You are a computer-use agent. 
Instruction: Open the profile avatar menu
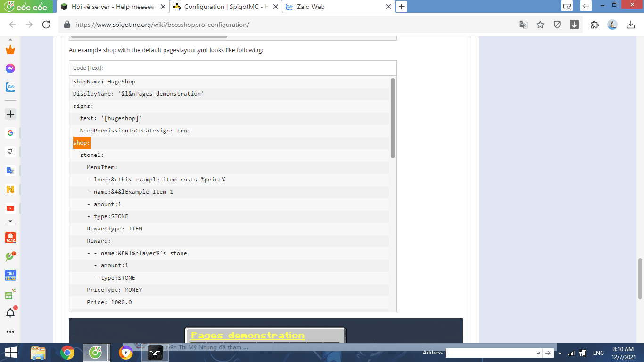(x=612, y=25)
